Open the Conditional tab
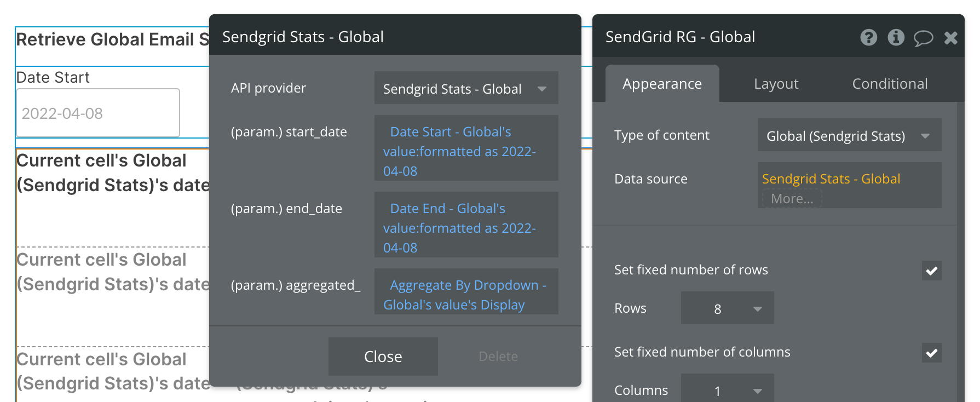The height and width of the screenshot is (402, 980). (890, 84)
